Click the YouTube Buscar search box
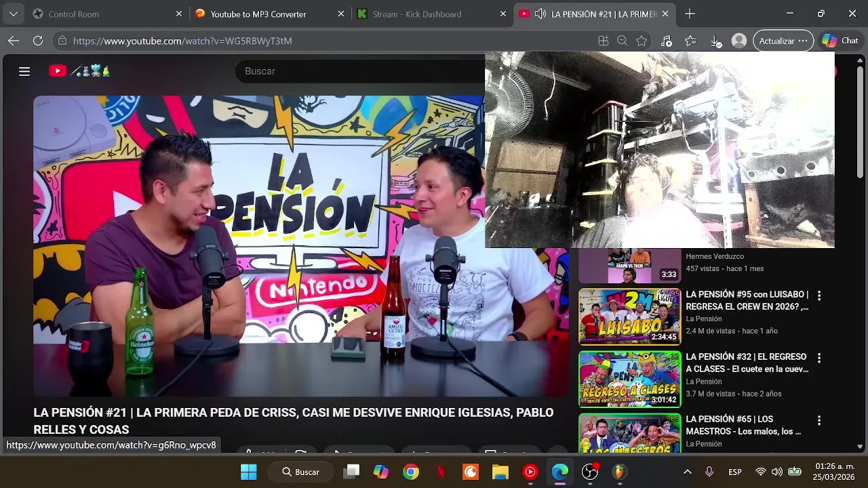Image resolution: width=868 pixels, height=488 pixels. pyautogui.click(x=359, y=71)
